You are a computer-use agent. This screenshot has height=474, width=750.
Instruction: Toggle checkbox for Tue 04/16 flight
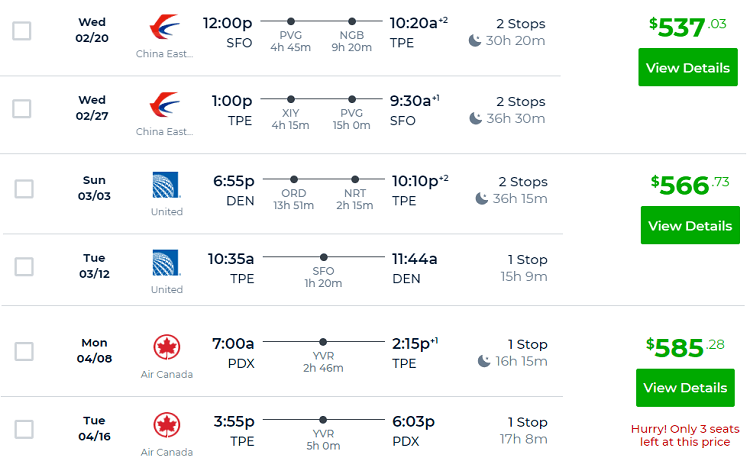click(x=24, y=430)
